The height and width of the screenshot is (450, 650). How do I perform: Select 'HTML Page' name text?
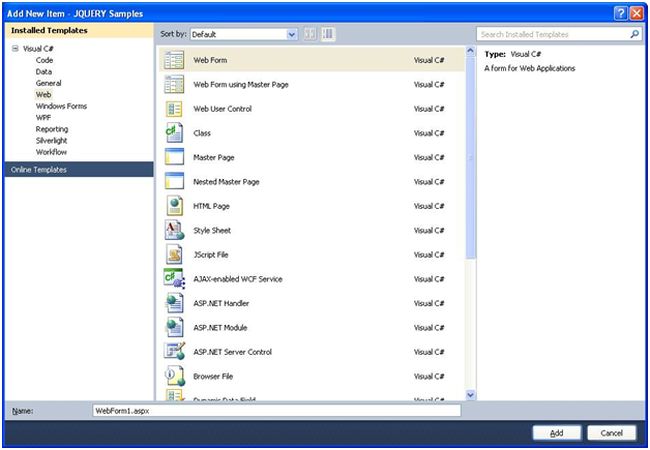tap(211, 206)
